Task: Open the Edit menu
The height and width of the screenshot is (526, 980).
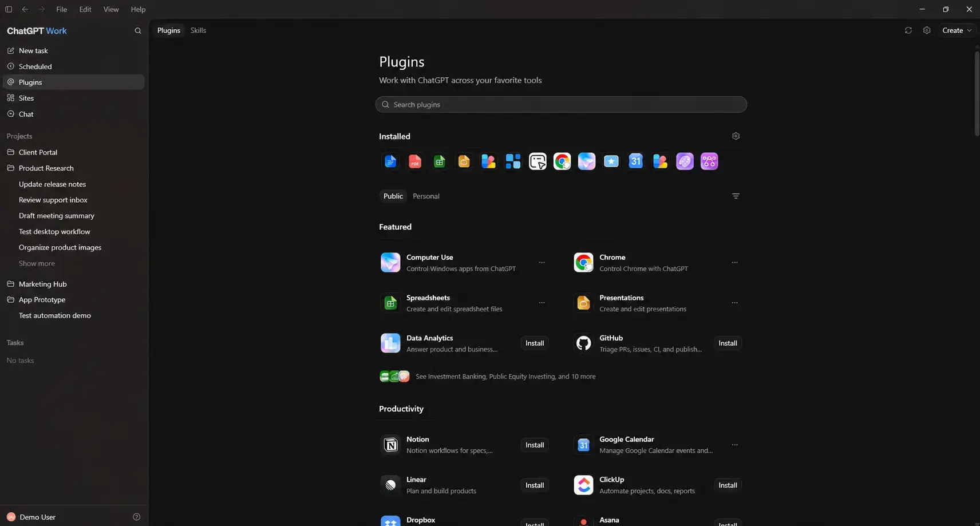Action: click(85, 9)
